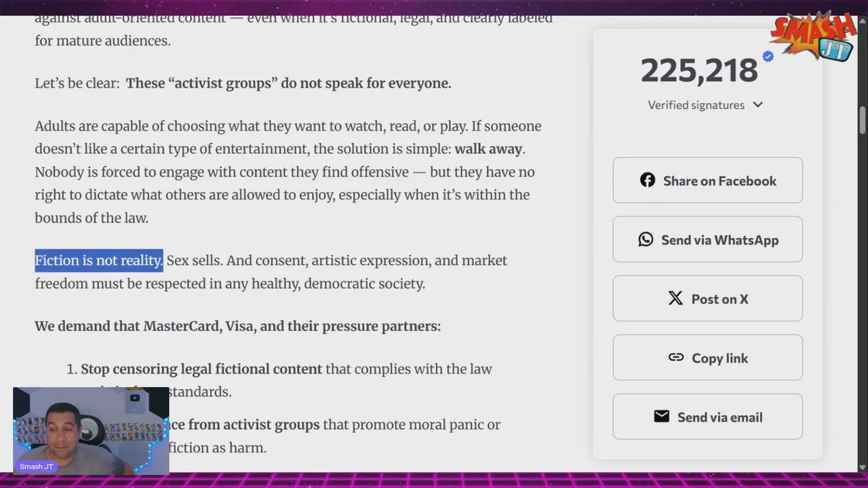Select Send via WhatsApp button

pos(707,239)
